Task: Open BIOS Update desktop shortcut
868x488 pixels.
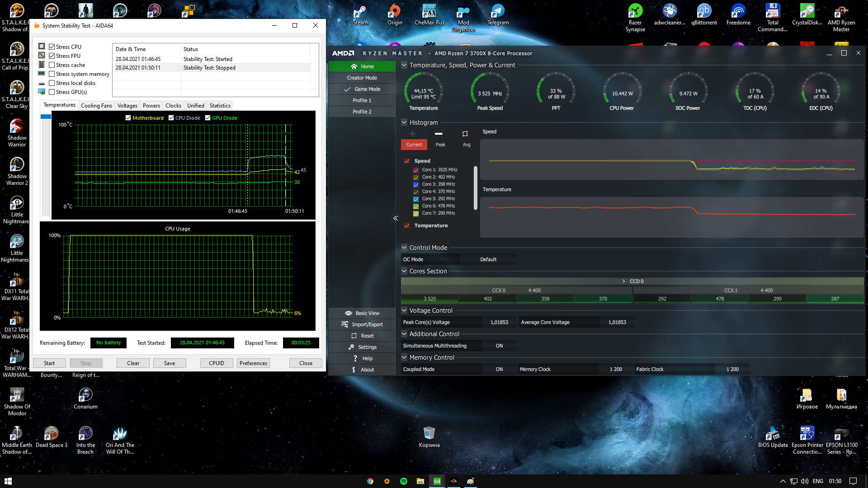Action: (x=773, y=437)
